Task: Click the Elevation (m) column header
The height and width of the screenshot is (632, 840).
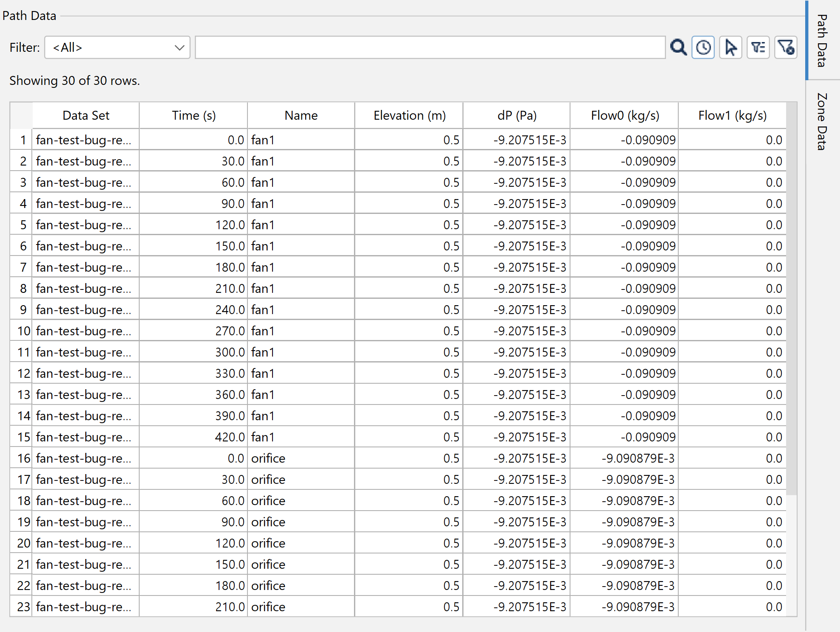Action: point(409,115)
